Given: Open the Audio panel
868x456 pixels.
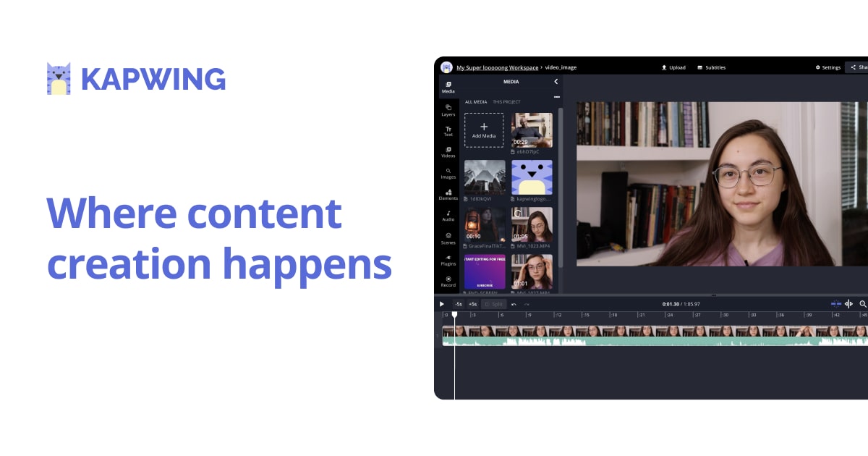Looking at the screenshot, I should (448, 216).
